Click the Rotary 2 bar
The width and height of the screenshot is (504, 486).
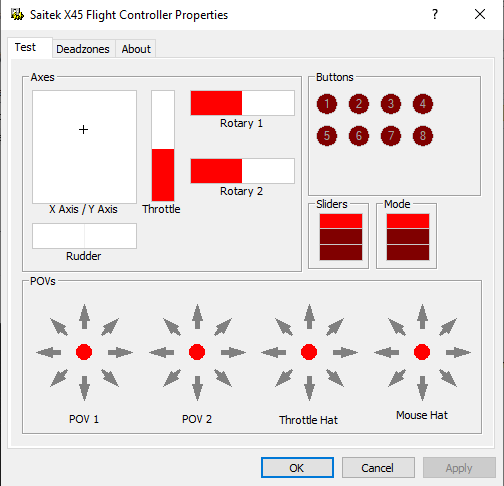242,171
